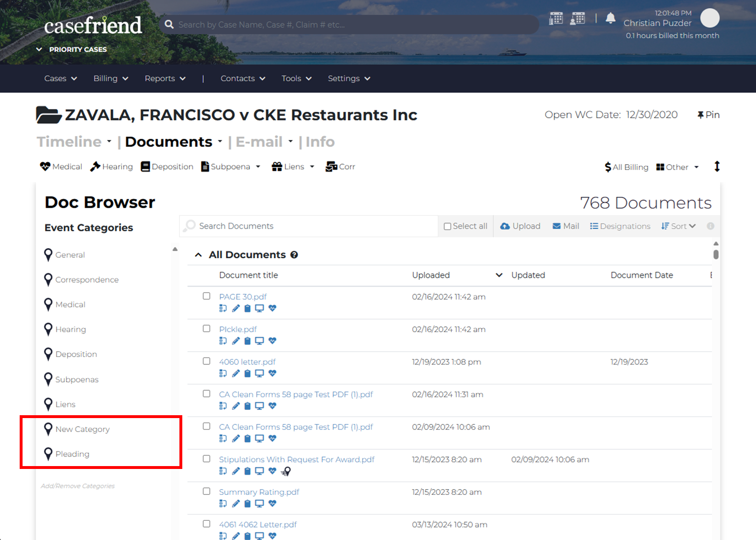Select checkbox for CA Clean Forms uploaded 02/09/2024
The image size is (756, 540).
[206, 426]
